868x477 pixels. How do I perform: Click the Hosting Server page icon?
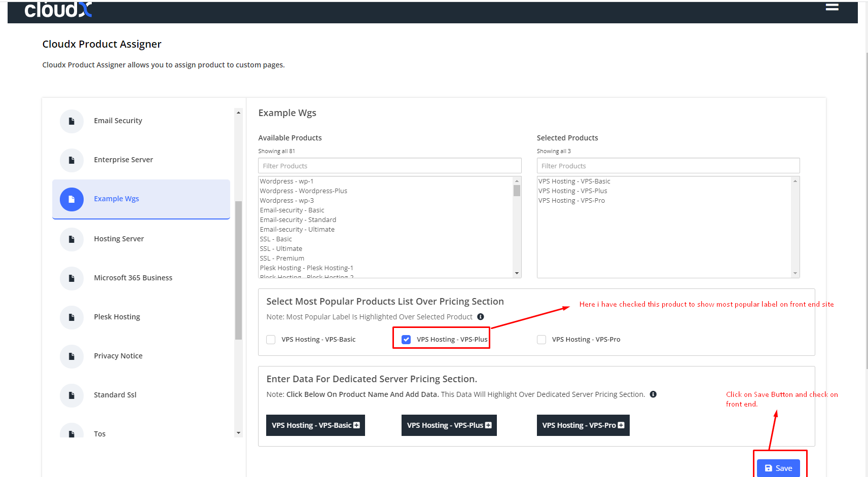(x=71, y=239)
